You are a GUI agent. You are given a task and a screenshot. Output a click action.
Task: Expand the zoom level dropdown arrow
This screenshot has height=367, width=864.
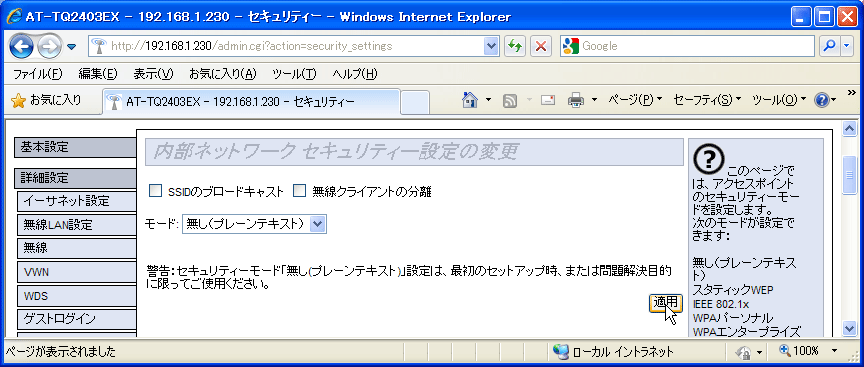pyautogui.click(x=834, y=351)
